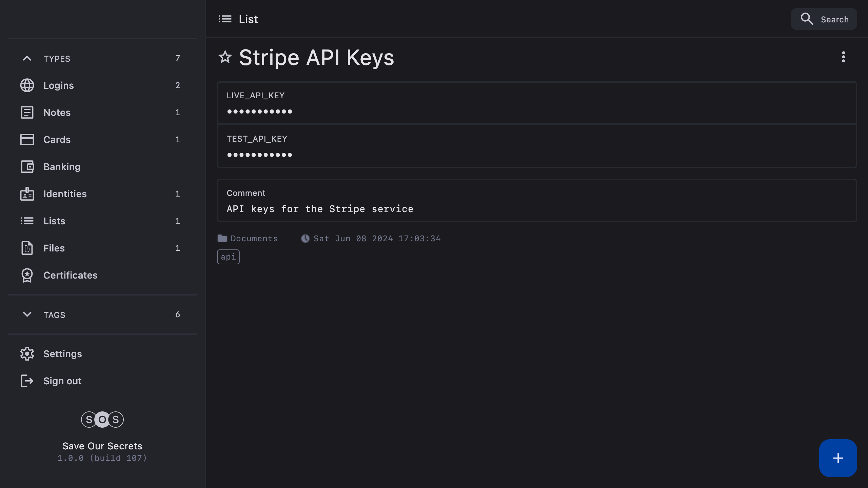Collapse the TYPES section chevron
Viewport: 868px width, 488px height.
(27, 58)
